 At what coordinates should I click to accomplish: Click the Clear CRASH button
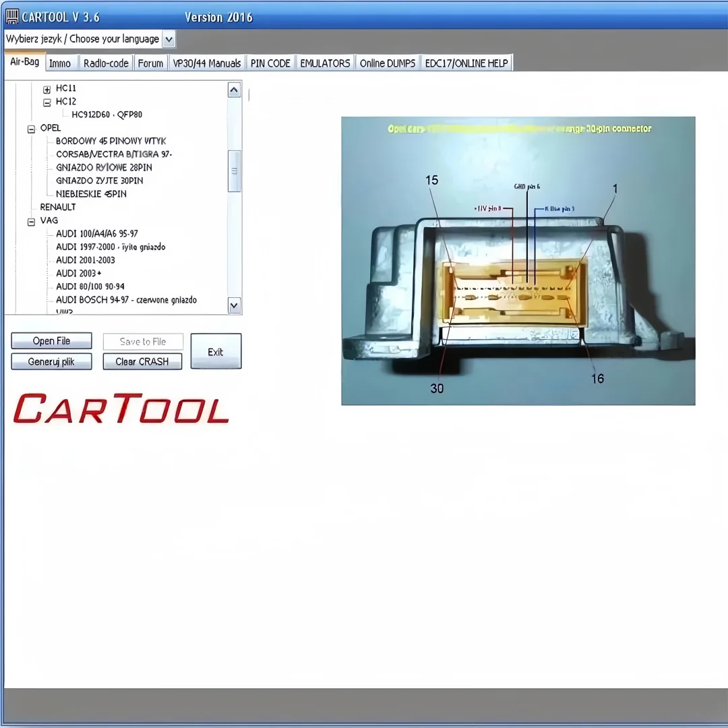[x=142, y=362]
